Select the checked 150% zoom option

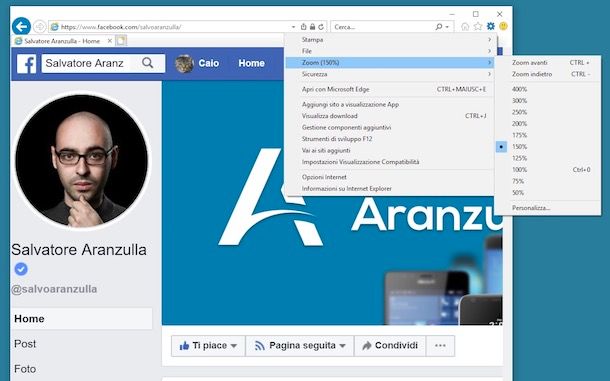(x=548, y=147)
